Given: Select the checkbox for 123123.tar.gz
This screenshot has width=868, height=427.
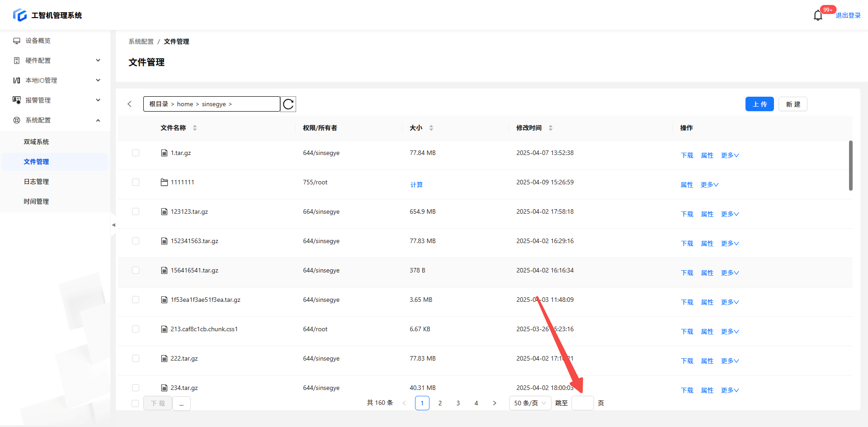Looking at the screenshot, I should (136, 212).
